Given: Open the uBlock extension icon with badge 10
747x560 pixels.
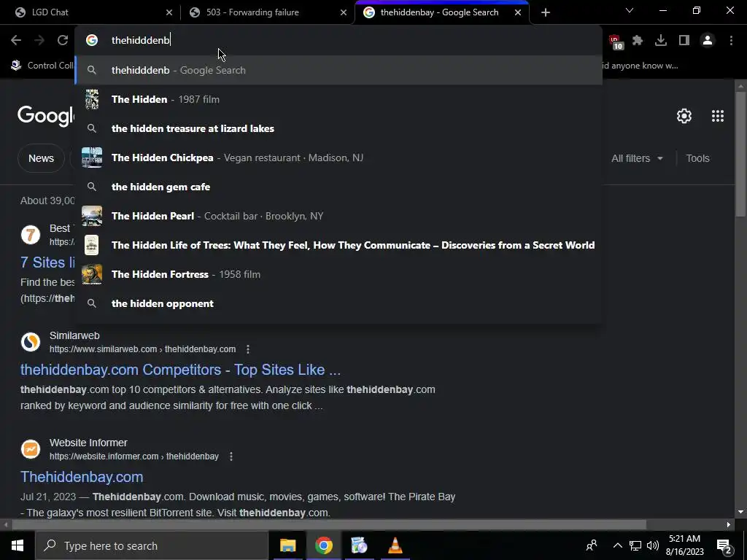Looking at the screenshot, I should (615, 42).
